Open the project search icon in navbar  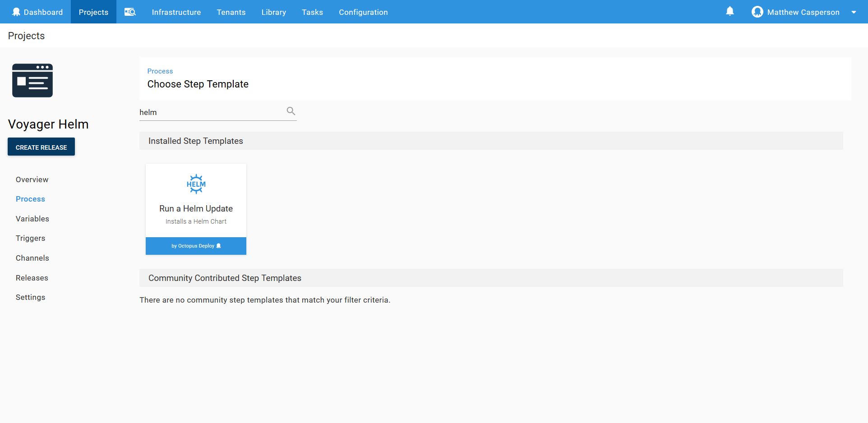tap(130, 12)
